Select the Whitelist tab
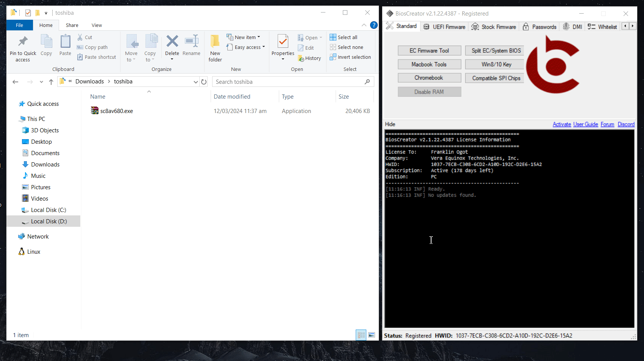644x361 pixels. (x=602, y=27)
